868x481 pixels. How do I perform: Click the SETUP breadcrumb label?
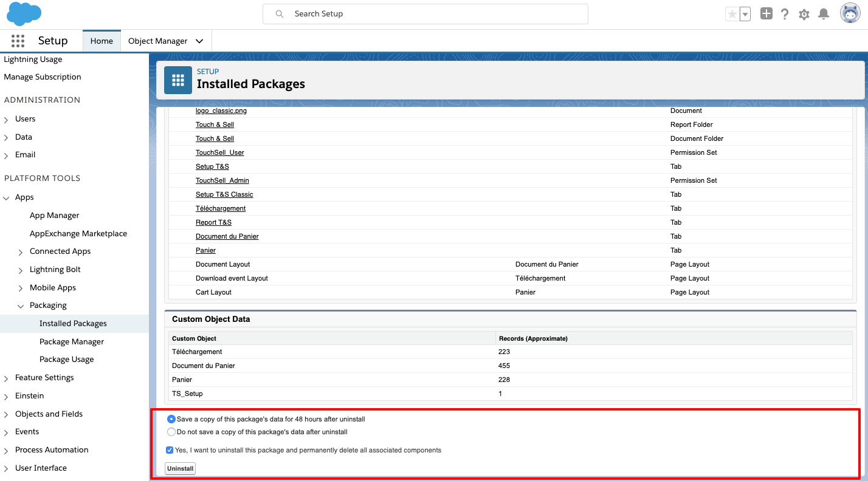click(x=208, y=72)
